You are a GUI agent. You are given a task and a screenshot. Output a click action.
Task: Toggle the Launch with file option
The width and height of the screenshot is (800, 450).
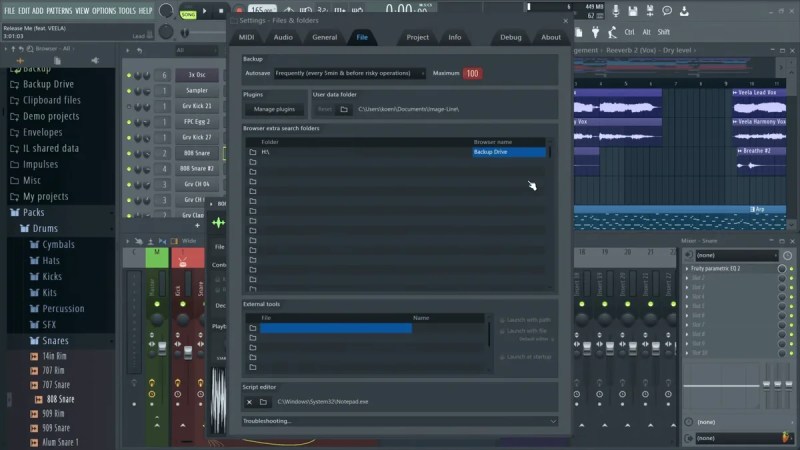coord(523,331)
